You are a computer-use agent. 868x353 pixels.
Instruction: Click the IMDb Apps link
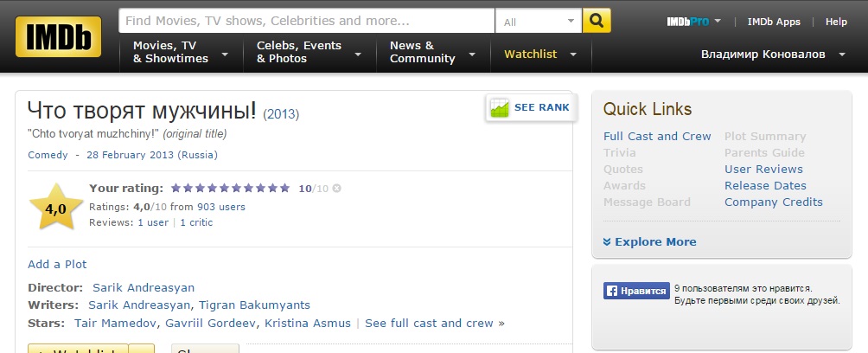click(x=774, y=22)
